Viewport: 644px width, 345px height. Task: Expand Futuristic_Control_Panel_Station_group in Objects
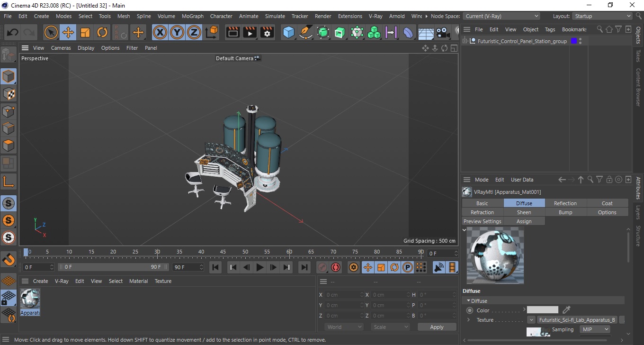pyautogui.click(x=465, y=41)
